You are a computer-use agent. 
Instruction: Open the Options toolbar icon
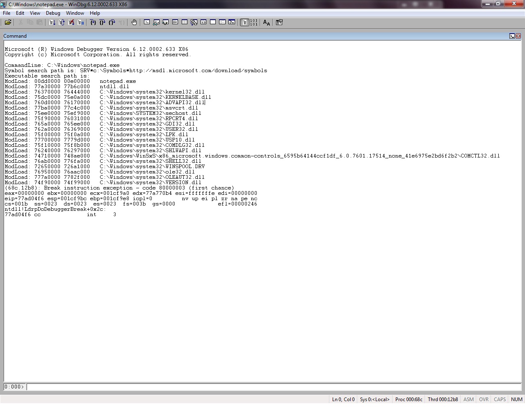coord(279,23)
